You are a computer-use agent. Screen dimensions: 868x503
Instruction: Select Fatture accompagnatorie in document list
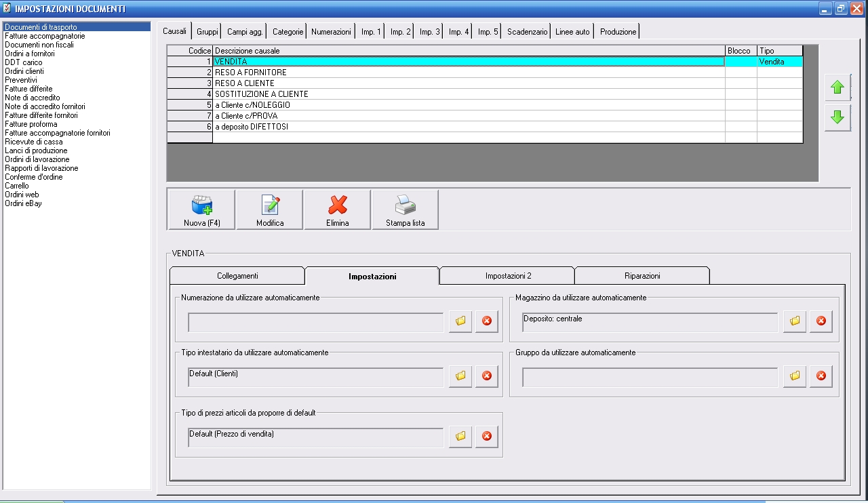click(x=45, y=36)
